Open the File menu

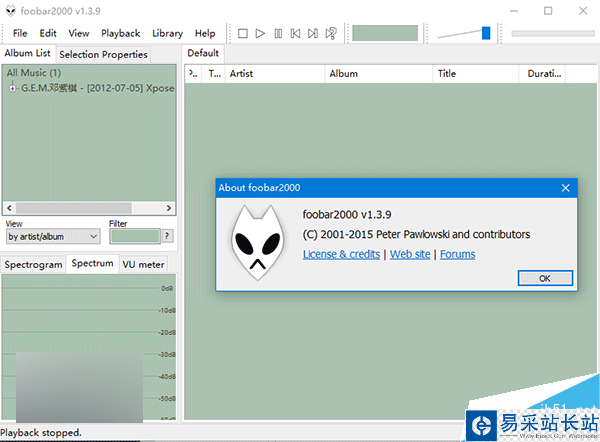tap(20, 34)
